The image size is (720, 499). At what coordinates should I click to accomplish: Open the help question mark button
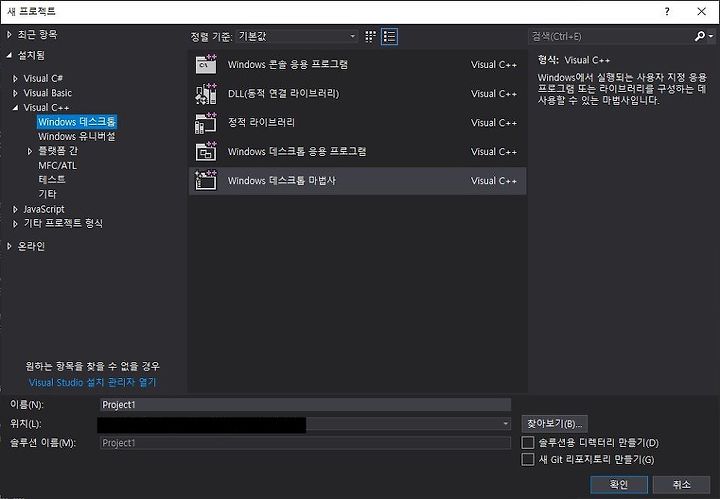click(x=667, y=11)
